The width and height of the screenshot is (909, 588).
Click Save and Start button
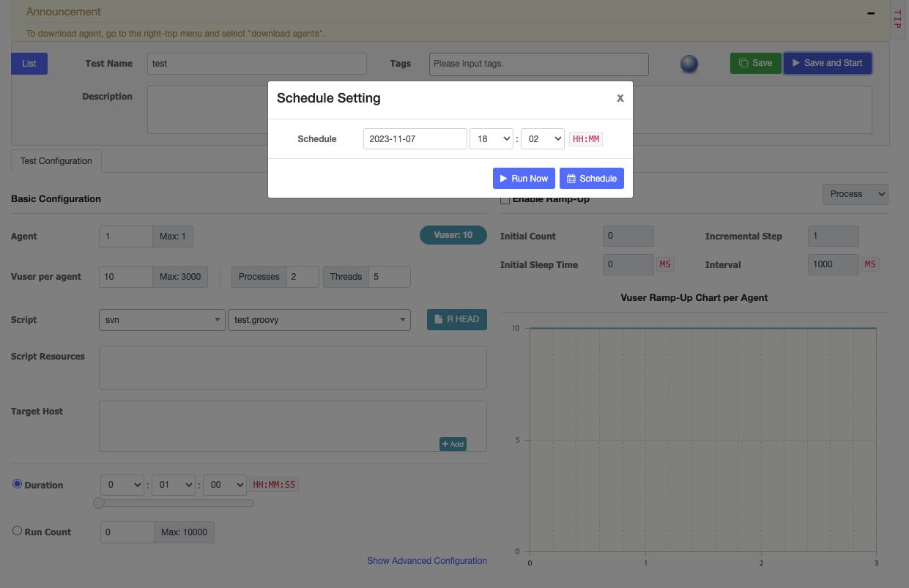828,63
